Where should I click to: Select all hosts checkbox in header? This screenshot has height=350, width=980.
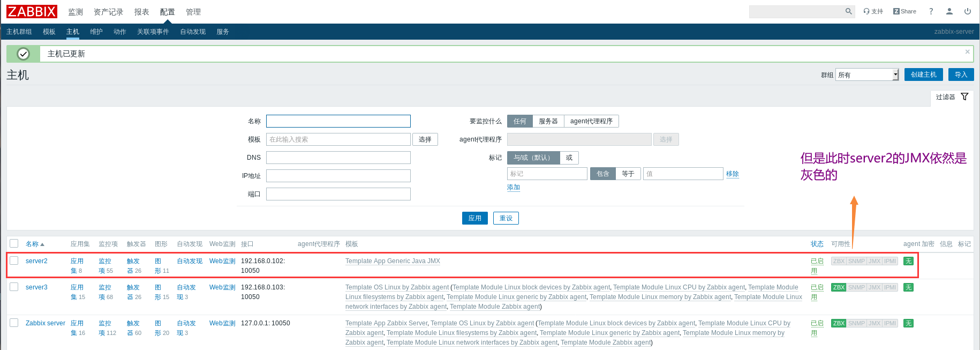click(x=14, y=243)
